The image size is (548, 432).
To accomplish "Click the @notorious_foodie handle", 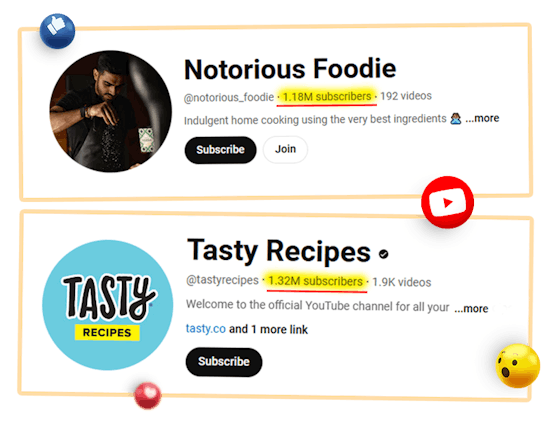I will [x=229, y=98].
